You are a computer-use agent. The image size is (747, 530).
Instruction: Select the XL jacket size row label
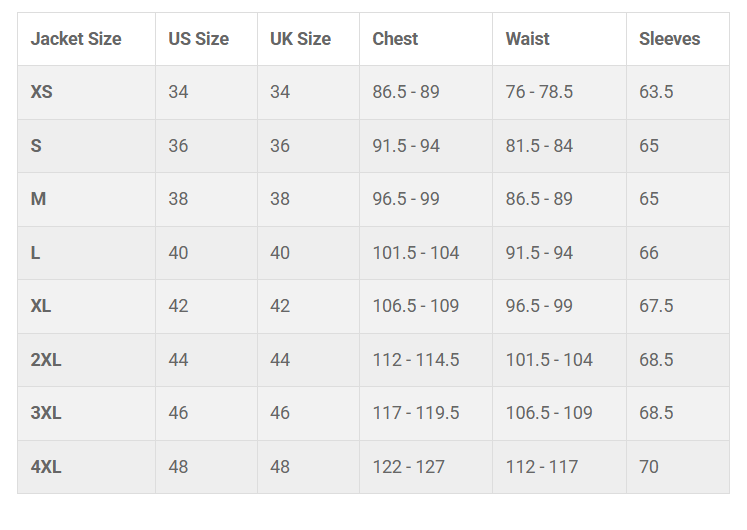(41, 306)
